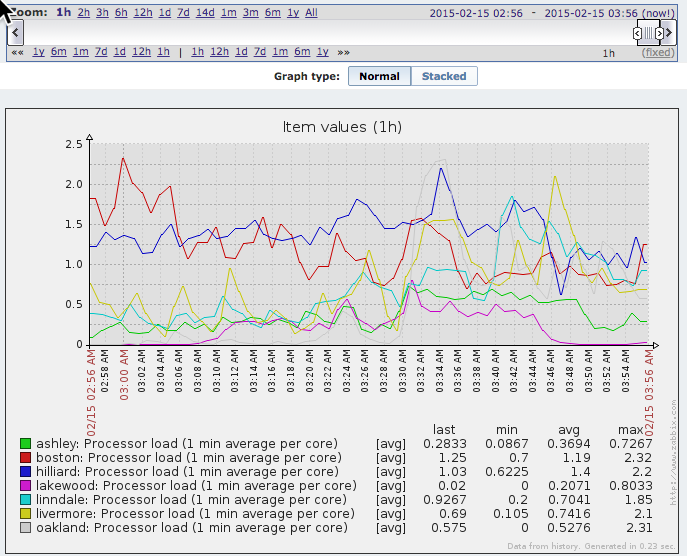Set zoom to 2h
The width and height of the screenshot is (687, 556).
coord(84,13)
